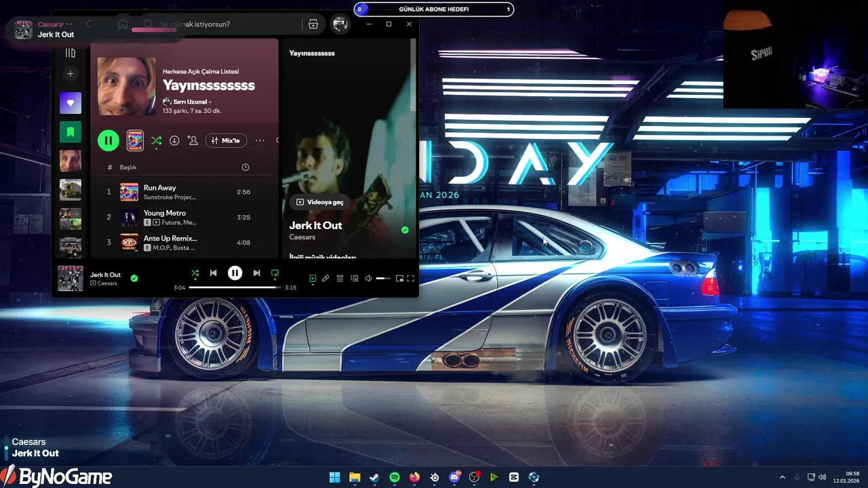
Task: Open Connect to a device
Action: [354, 279]
